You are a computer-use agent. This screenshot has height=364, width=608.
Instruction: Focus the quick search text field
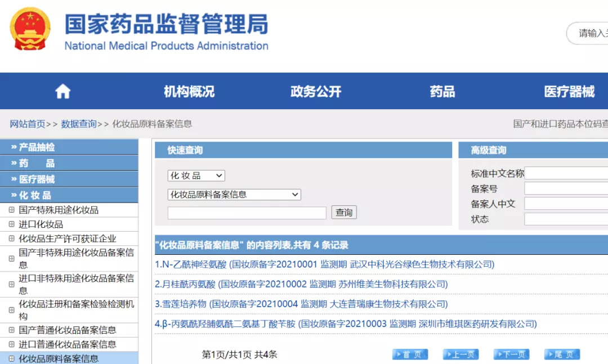[247, 213]
